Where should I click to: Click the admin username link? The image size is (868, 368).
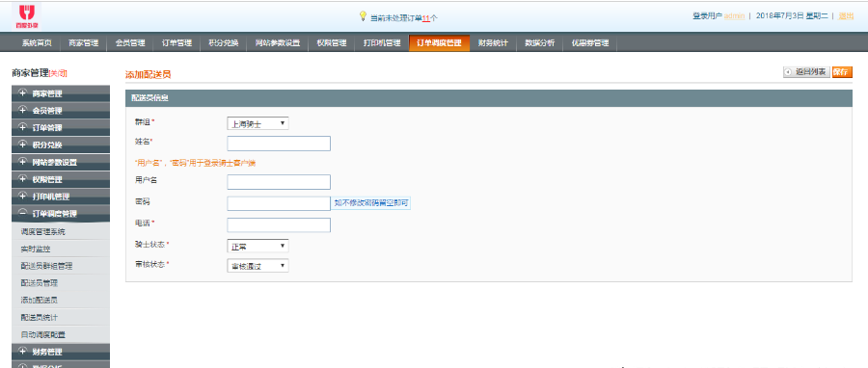(x=734, y=16)
